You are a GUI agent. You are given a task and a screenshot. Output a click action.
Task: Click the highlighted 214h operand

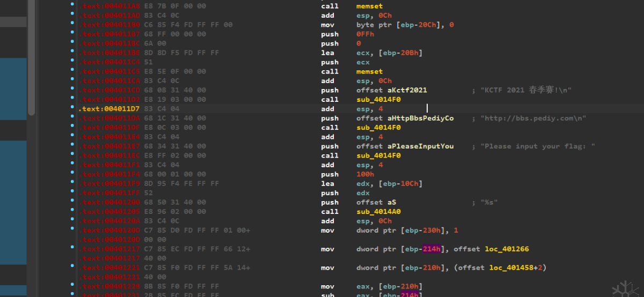click(x=432, y=249)
